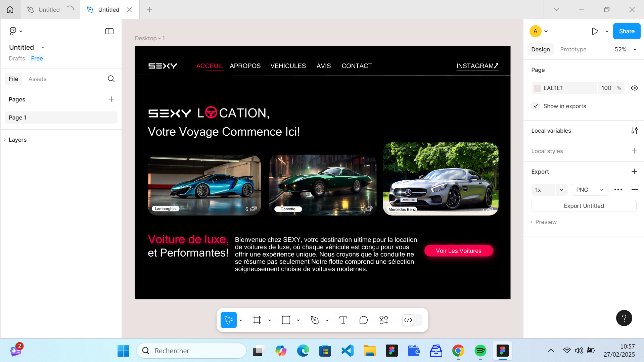Click Drafts location link
This screenshot has width=644, height=362.
tap(17, 58)
